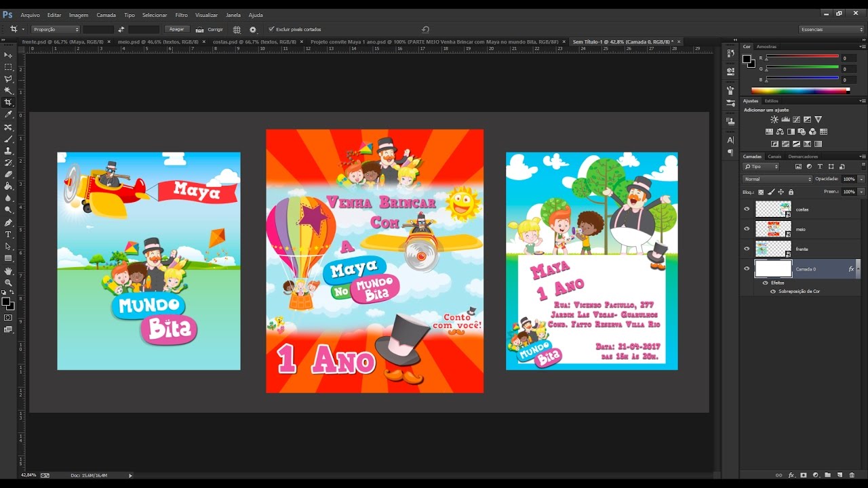
Task: Click the Apagar button
Action: [x=176, y=29]
